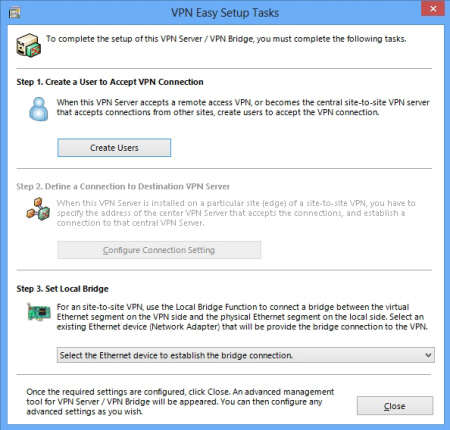Click the Local Bridge Function description paragraph

point(242,317)
